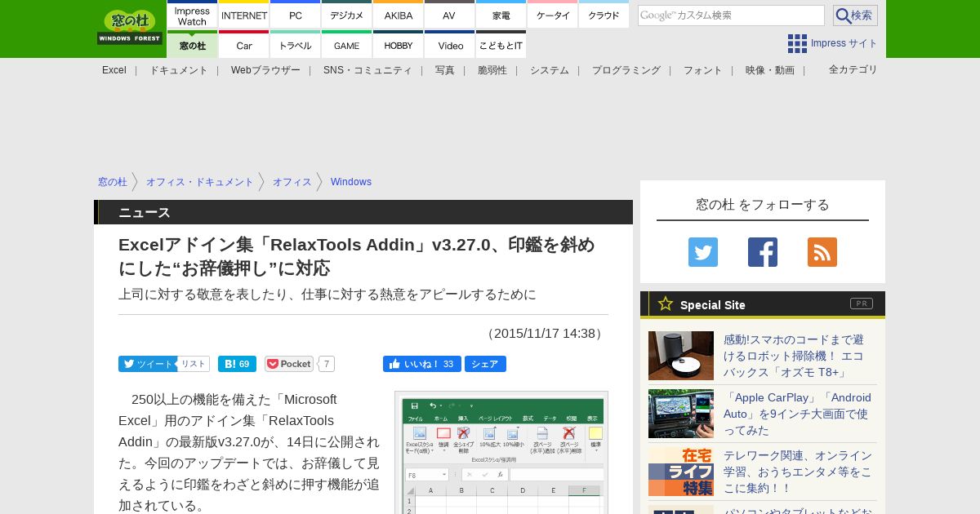Viewport: 980px width, 514px height.
Task: Click the ニュース section header
Action: pos(363,212)
